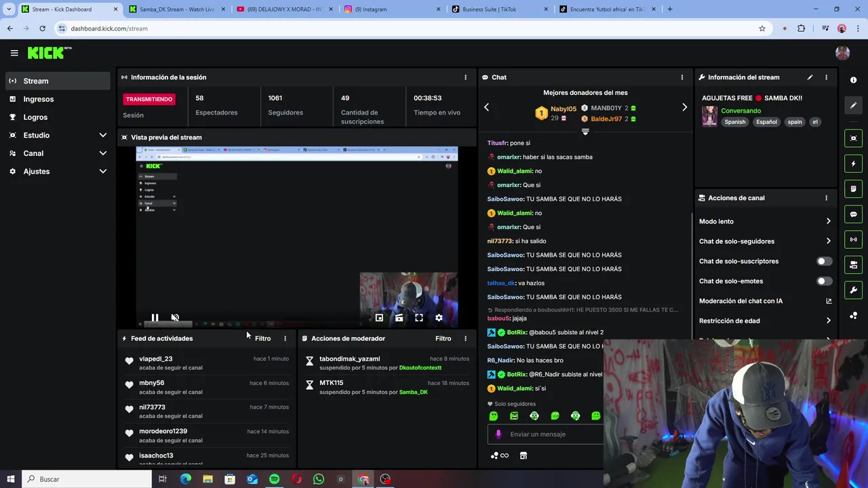Show next top donors with right arrow
The height and width of the screenshot is (488, 868).
[684, 107]
